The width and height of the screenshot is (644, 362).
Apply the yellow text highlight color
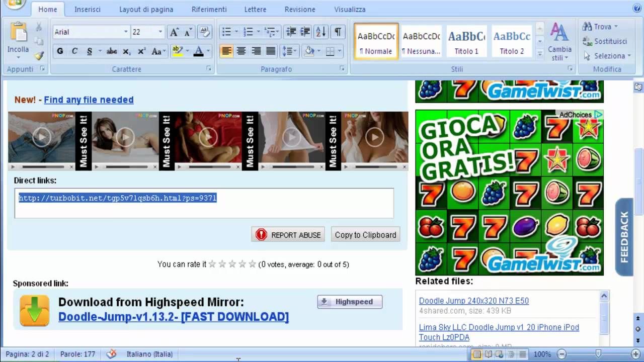[x=177, y=51]
